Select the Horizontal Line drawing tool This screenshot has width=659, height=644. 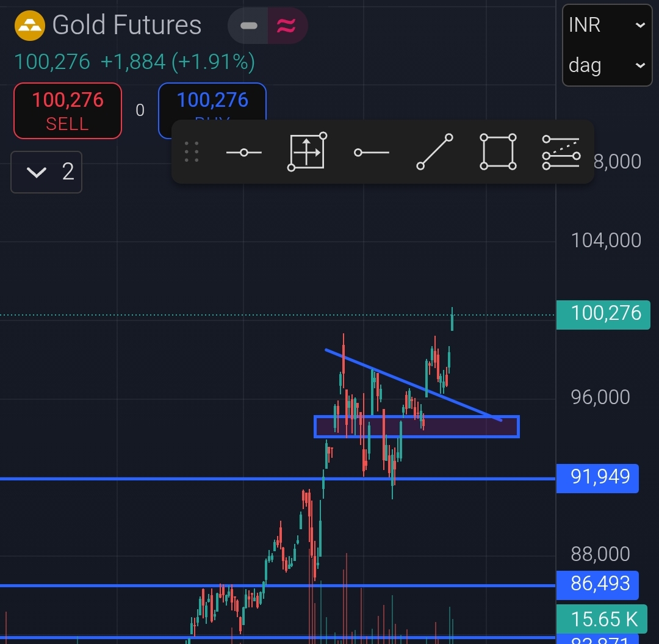pos(243,152)
